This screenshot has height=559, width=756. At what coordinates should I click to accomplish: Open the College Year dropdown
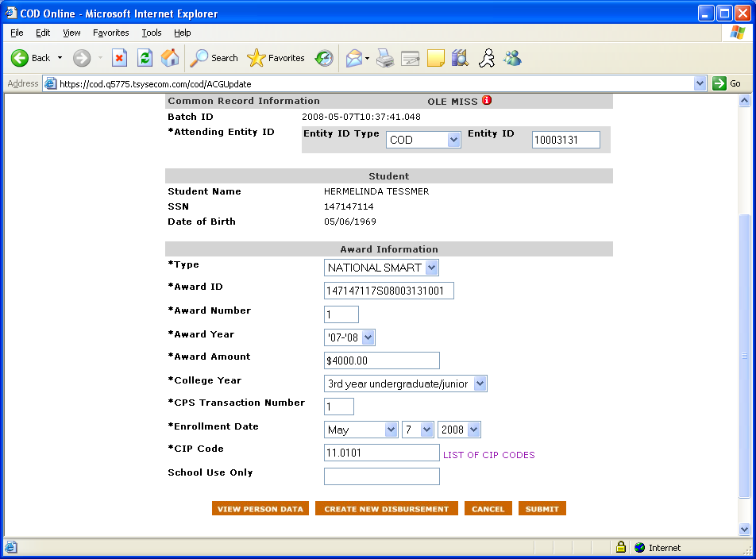click(406, 384)
